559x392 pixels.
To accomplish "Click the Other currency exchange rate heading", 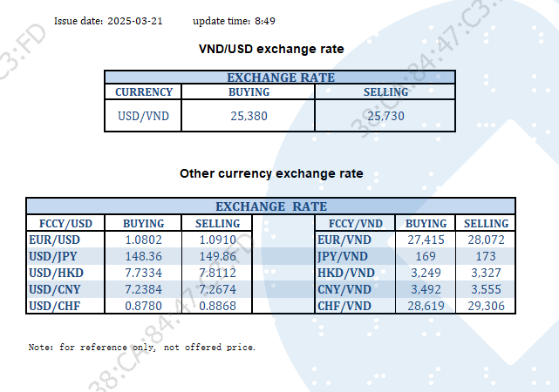I will pyautogui.click(x=271, y=173).
